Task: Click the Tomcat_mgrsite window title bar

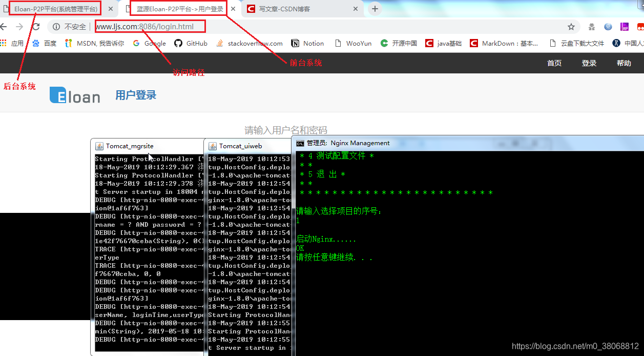Action: coord(147,146)
